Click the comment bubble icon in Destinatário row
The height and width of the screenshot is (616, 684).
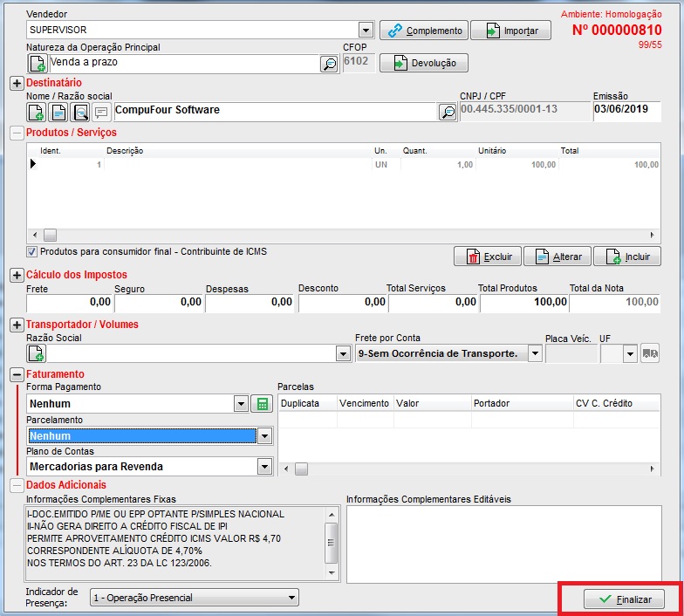coord(101,112)
